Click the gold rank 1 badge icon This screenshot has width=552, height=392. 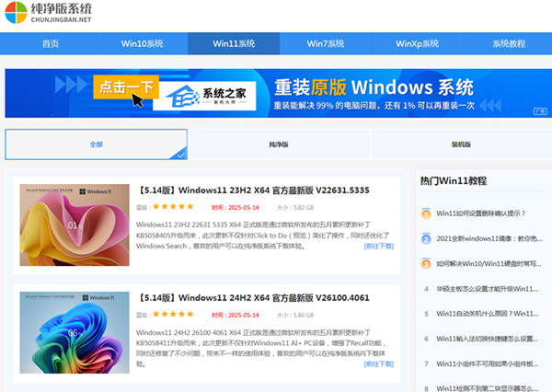(426, 213)
